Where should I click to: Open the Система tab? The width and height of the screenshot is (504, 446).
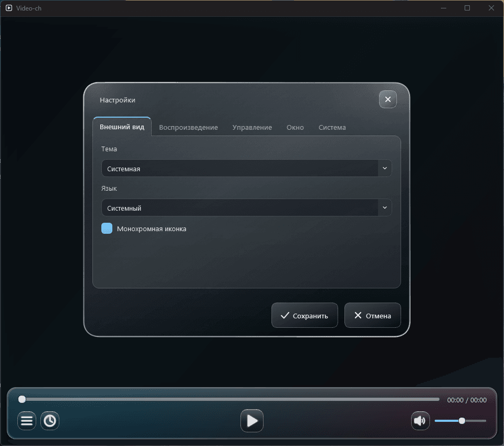332,127
